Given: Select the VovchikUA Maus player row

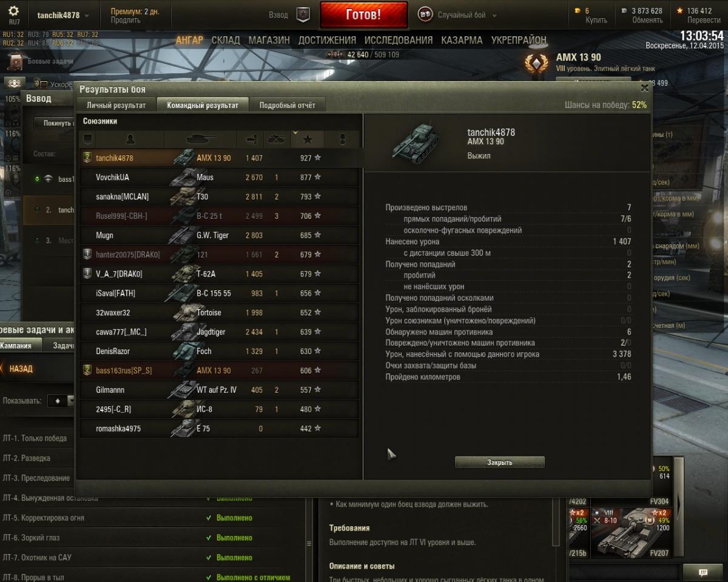Looking at the screenshot, I should coord(220,178).
